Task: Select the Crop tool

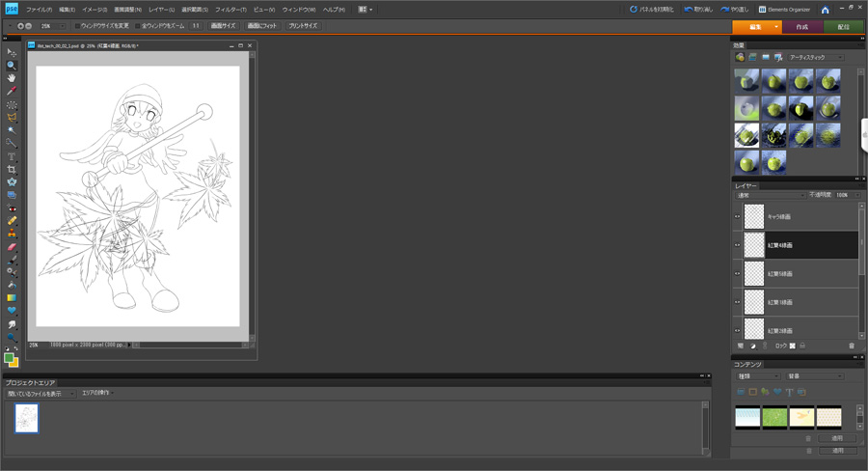Action: coord(12,169)
